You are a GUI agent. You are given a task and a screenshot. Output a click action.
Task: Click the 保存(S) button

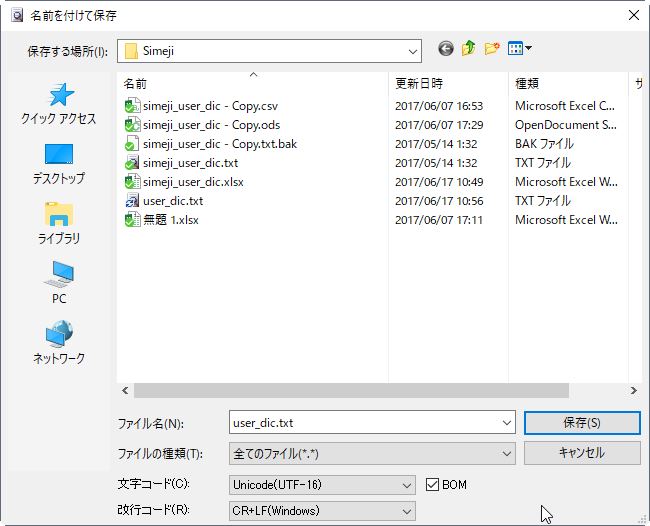coord(582,423)
